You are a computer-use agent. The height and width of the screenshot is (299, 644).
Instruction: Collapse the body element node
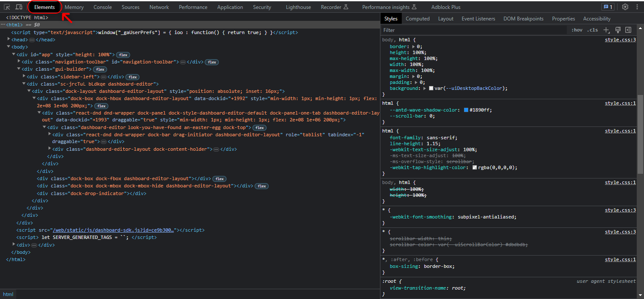click(x=9, y=47)
